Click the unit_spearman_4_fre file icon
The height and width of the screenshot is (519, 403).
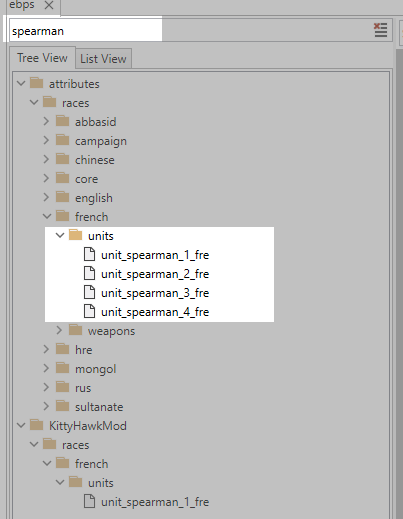89,311
